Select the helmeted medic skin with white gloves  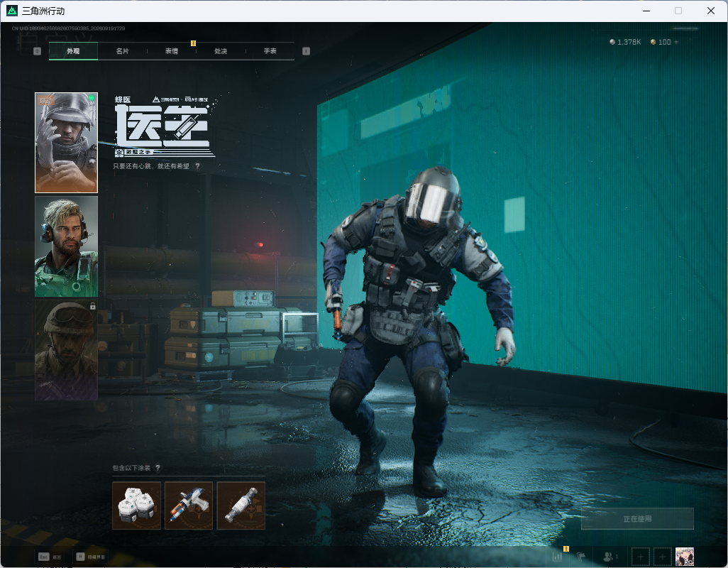click(x=67, y=143)
